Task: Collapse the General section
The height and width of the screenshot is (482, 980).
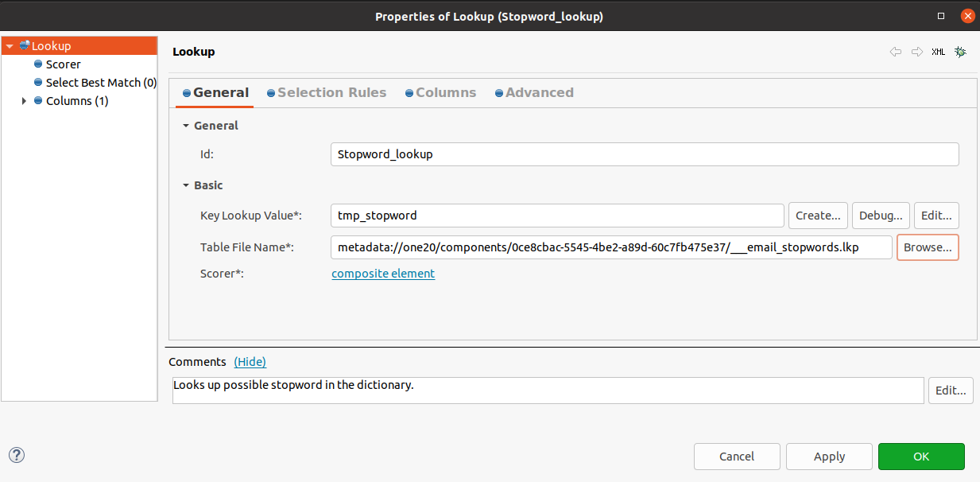Action: [x=185, y=125]
